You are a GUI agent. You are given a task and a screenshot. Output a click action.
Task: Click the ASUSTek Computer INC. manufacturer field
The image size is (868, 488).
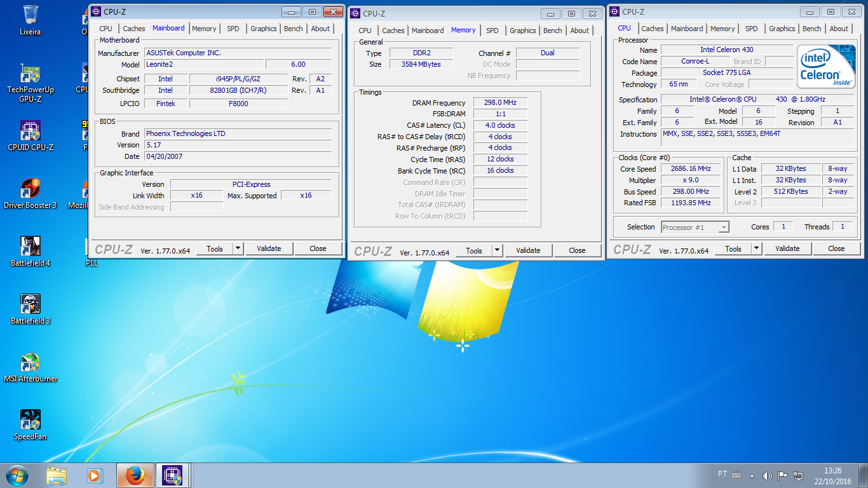tap(238, 53)
